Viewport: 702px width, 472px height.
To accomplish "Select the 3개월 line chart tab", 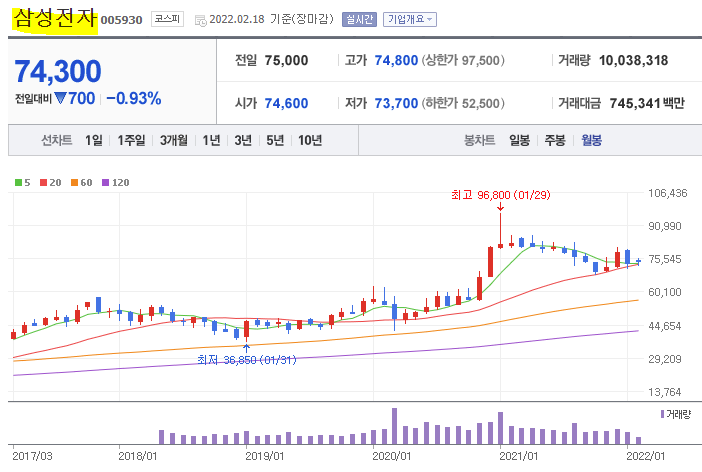I will (174, 141).
